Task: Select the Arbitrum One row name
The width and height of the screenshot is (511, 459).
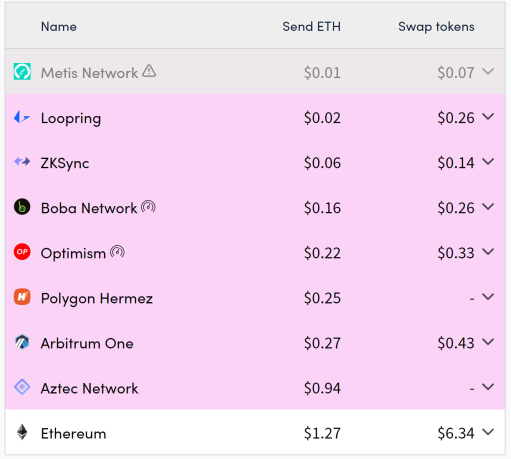Action: click(87, 343)
